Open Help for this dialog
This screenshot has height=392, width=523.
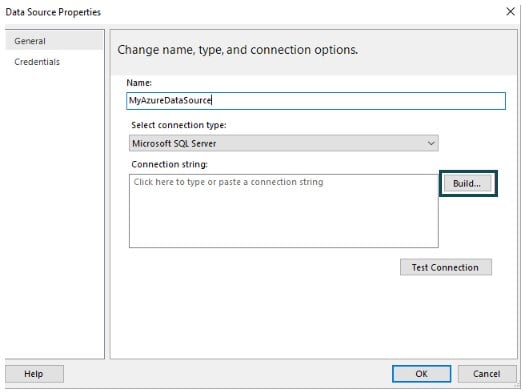tap(34, 374)
